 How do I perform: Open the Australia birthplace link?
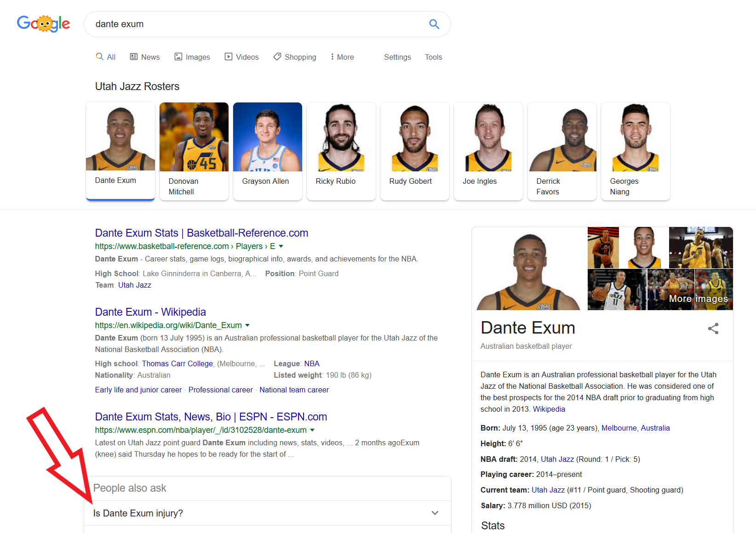pos(655,428)
